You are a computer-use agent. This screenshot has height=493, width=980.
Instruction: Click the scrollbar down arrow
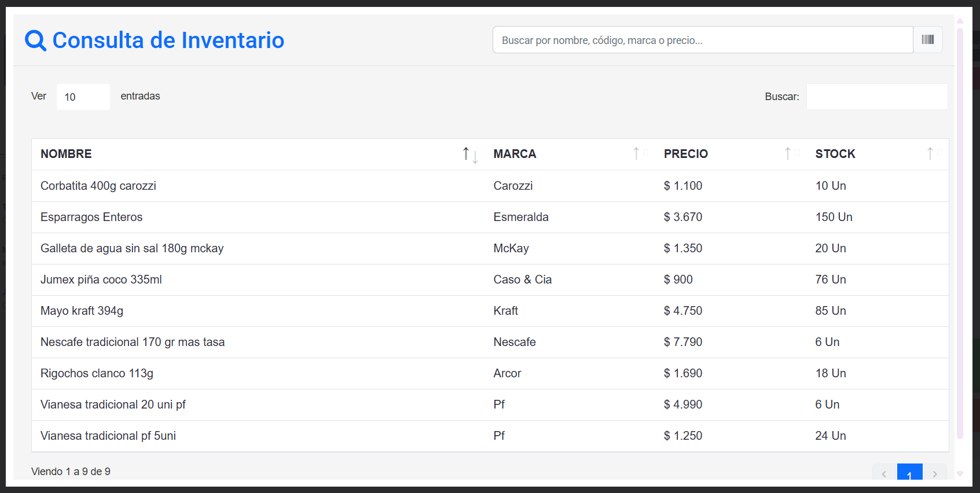pyautogui.click(x=960, y=474)
